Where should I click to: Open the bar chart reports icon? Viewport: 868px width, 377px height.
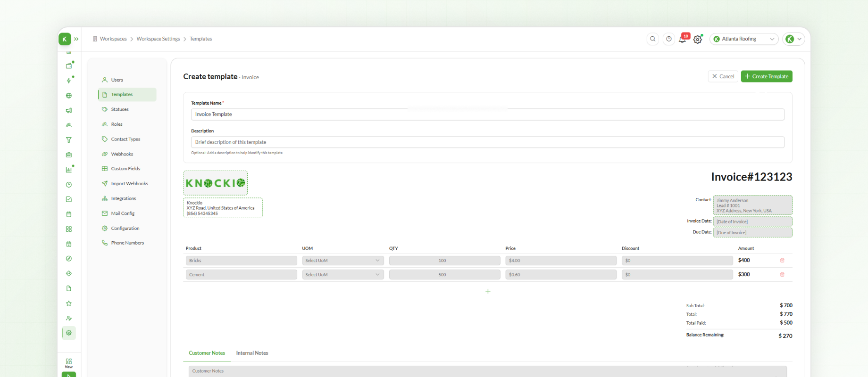69,170
